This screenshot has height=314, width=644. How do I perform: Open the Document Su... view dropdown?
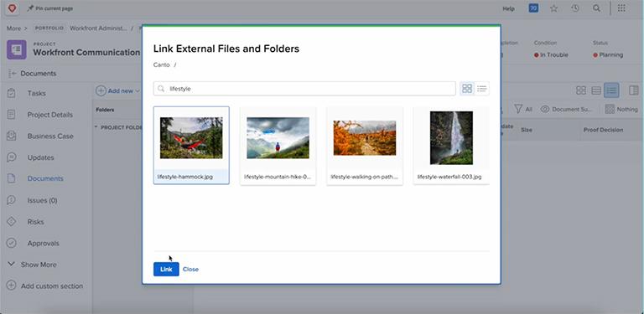point(566,109)
